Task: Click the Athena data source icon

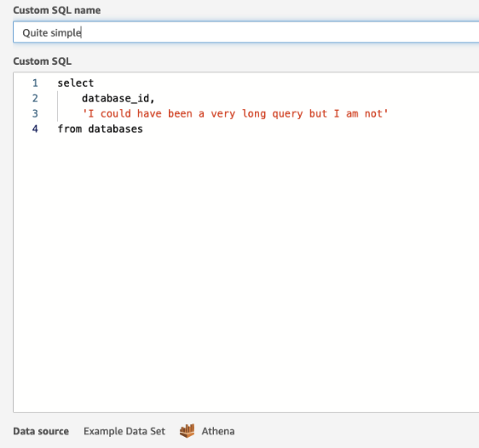Action: 187,431
